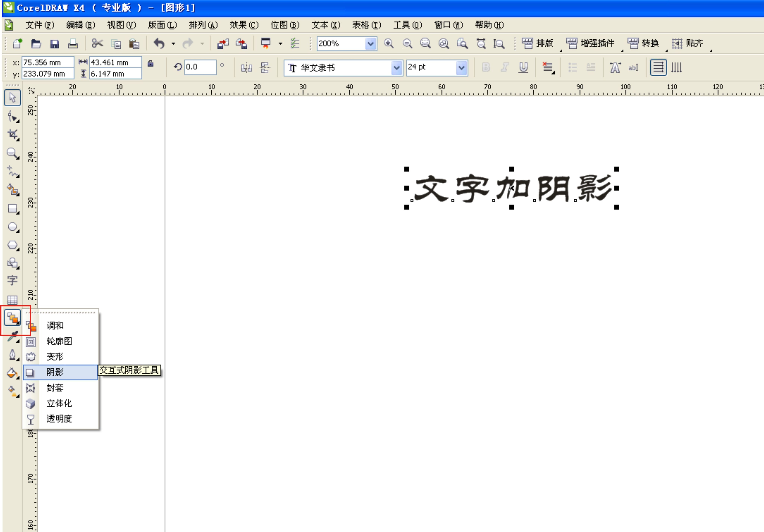Select the Text tool (字)
764x532 pixels.
point(12,280)
